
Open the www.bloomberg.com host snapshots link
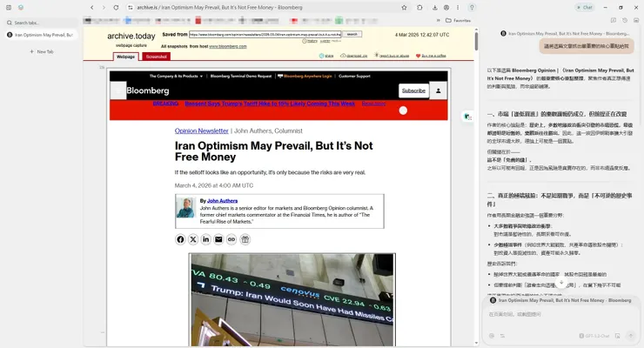click(x=228, y=46)
